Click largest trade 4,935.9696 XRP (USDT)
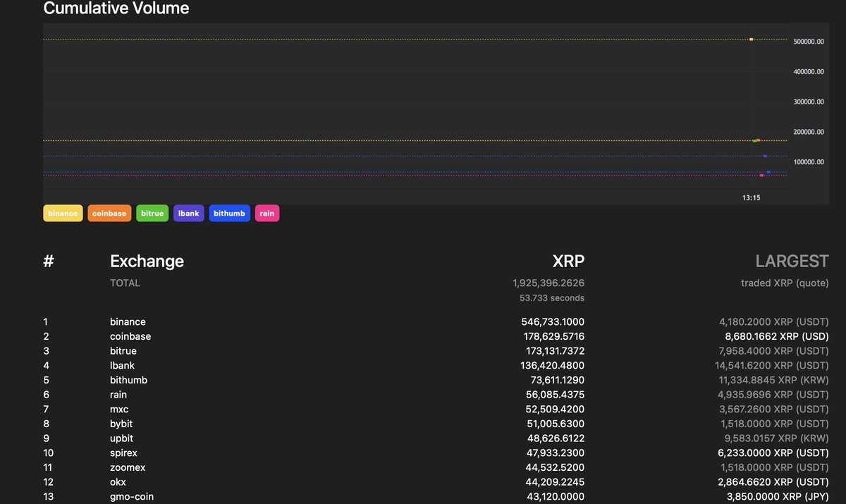 click(774, 395)
